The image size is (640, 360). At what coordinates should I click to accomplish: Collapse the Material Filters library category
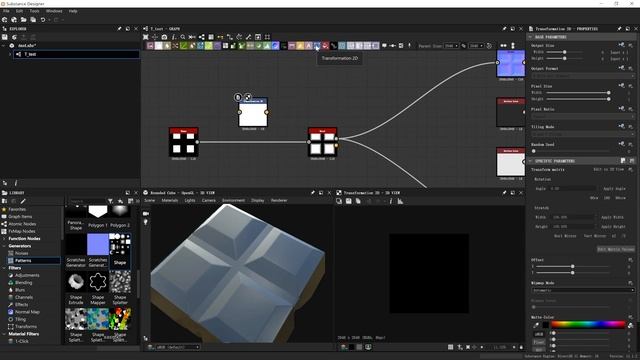[x=4, y=334]
